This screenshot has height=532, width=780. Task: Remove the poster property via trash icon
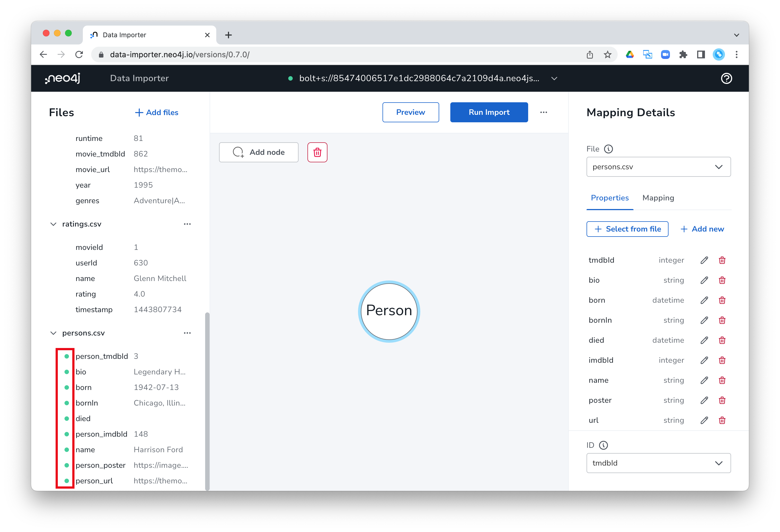coord(722,400)
